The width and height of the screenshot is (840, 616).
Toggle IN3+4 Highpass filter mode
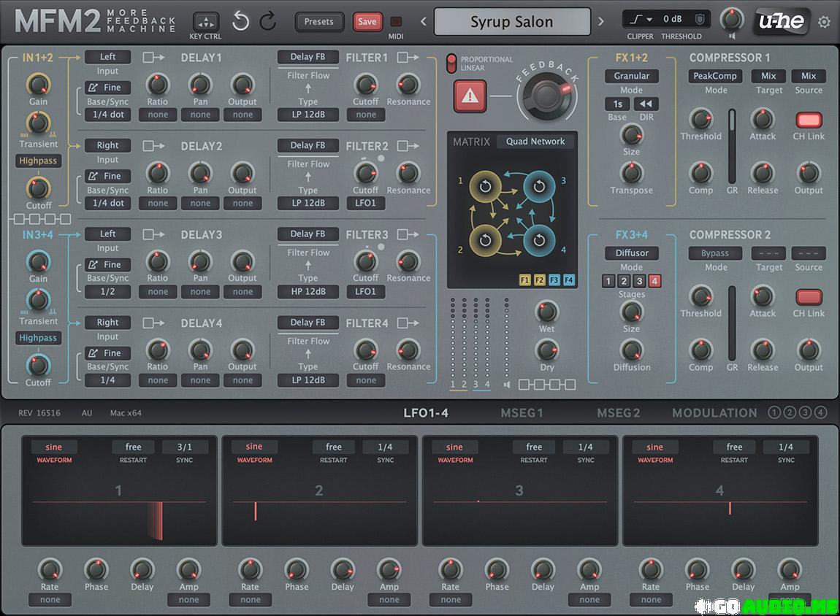click(x=38, y=338)
